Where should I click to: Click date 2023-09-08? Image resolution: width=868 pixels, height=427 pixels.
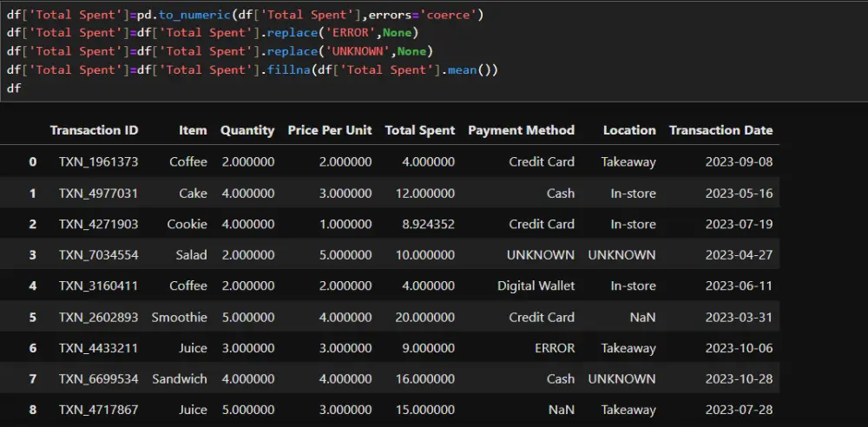pyautogui.click(x=739, y=161)
